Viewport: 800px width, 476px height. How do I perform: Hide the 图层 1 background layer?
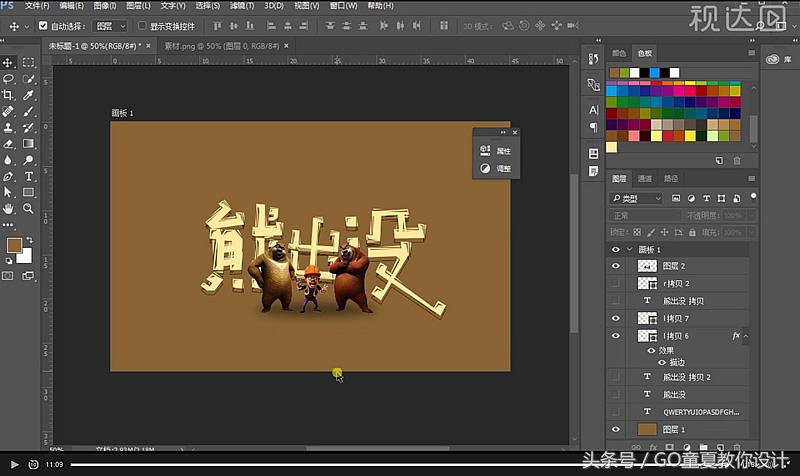point(616,430)
